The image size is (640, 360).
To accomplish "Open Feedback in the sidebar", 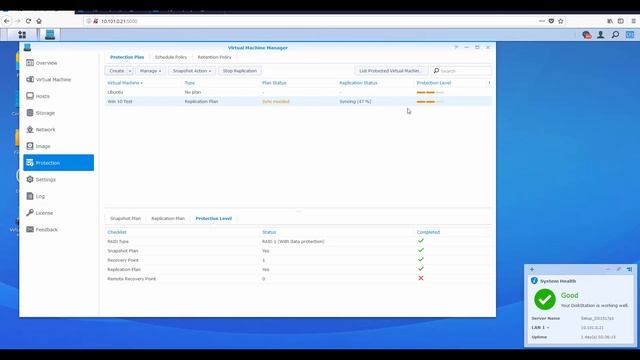I will [58, 230].
